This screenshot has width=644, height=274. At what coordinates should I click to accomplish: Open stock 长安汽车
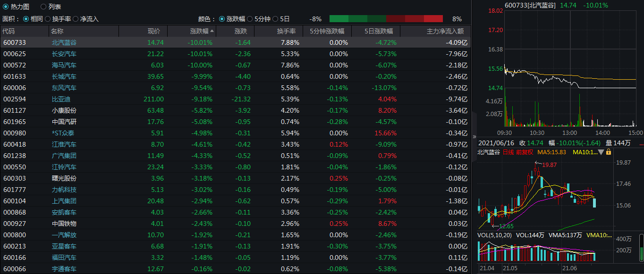click(64, 54)
